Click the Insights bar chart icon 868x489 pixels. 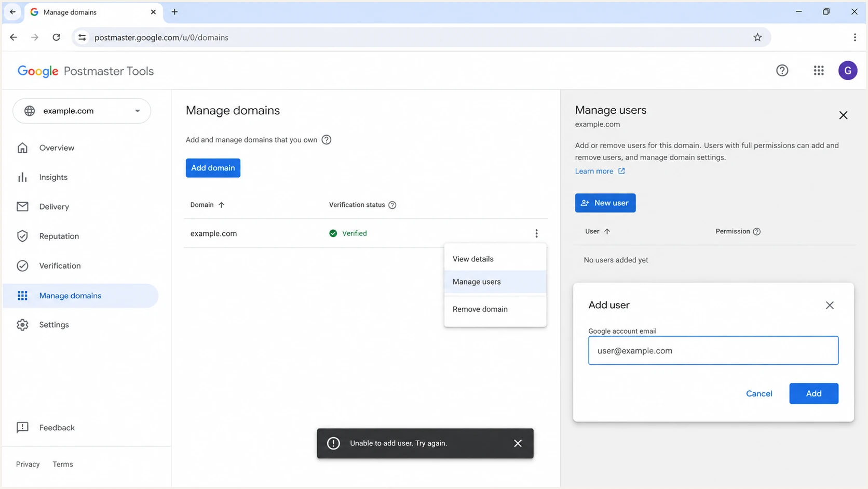[22, 177]
